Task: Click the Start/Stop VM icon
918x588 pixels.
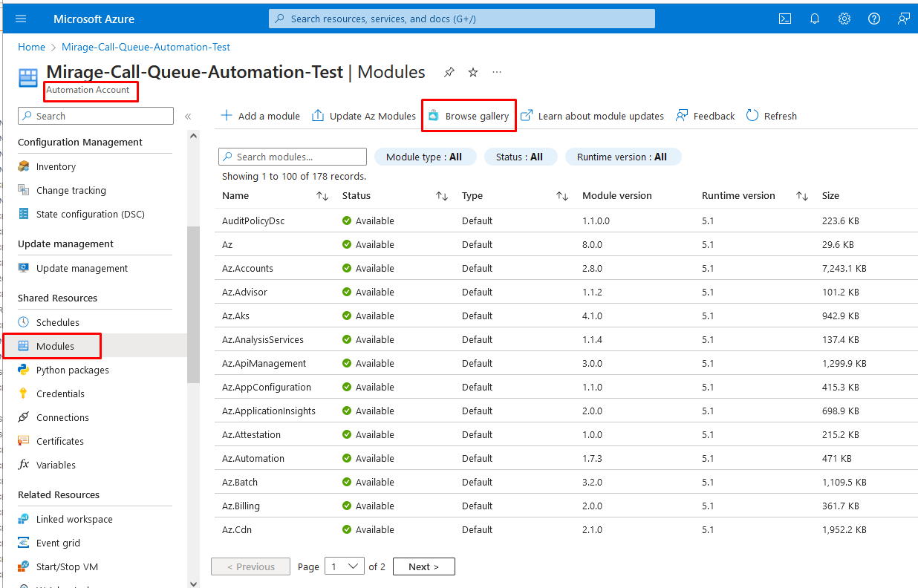Action: [24, 566]
